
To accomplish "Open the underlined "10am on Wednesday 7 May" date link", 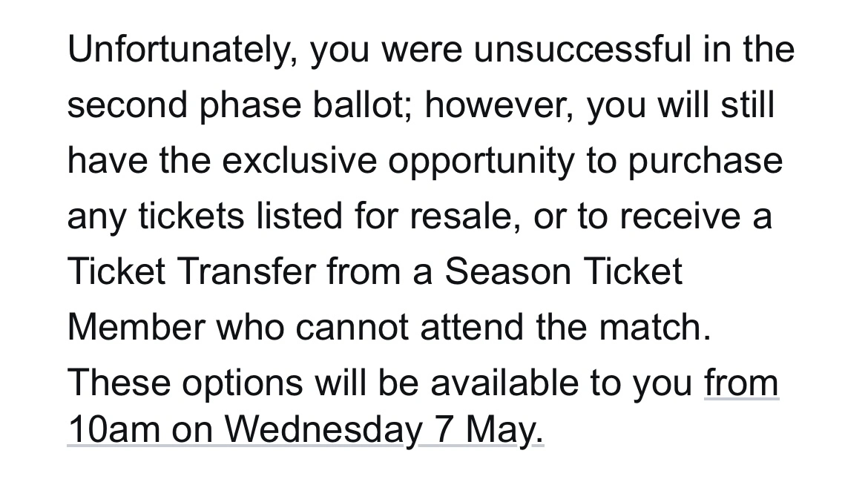I will [x=304, y=430].
